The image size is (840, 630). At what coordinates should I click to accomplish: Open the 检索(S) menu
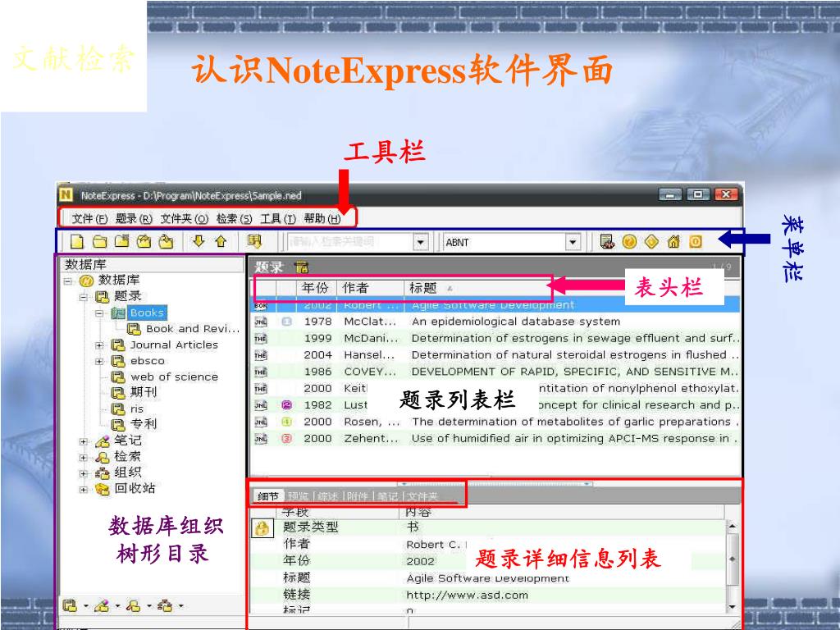(234, 218)
